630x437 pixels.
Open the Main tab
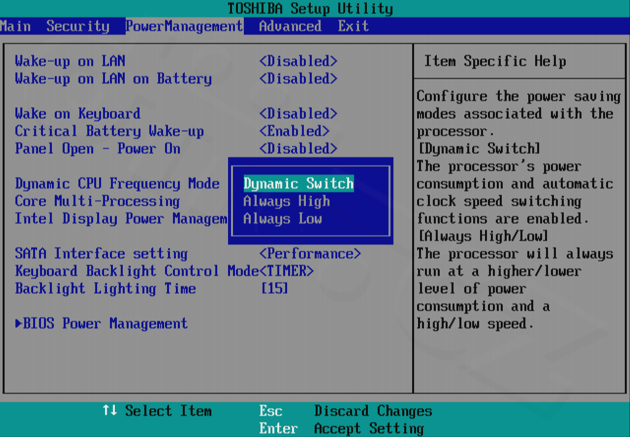tap(15, 26)
